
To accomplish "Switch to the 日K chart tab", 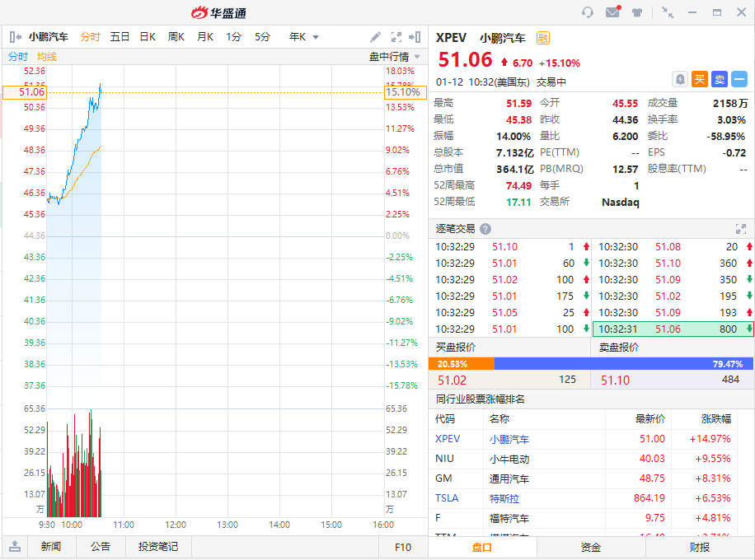I will pos(148,37).
